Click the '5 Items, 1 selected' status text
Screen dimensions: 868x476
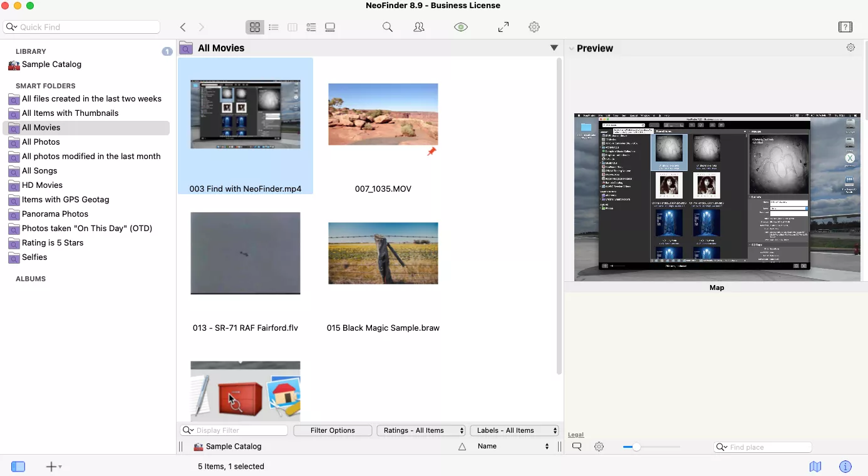[231, 467]
